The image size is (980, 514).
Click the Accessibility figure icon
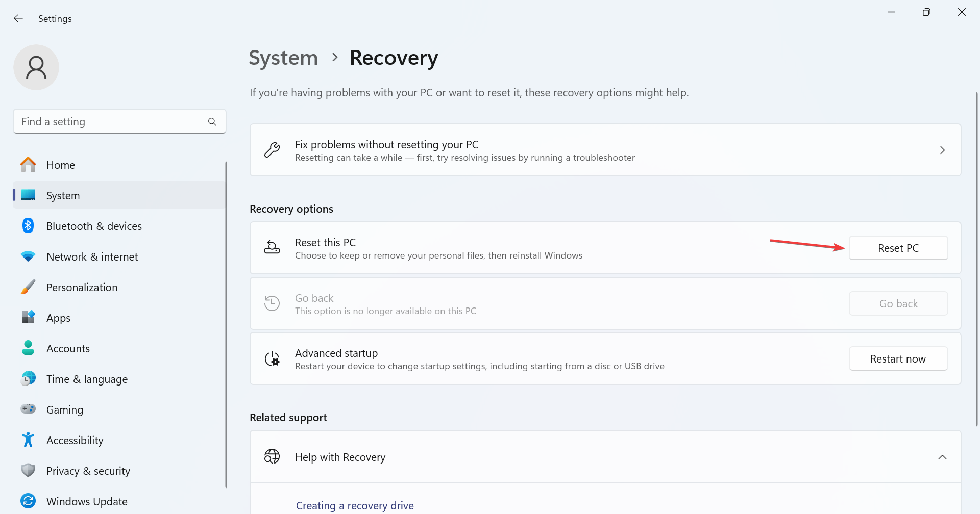28,440
